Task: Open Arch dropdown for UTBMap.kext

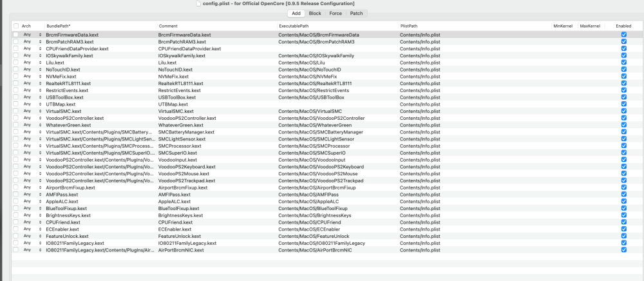Action: 32,104
